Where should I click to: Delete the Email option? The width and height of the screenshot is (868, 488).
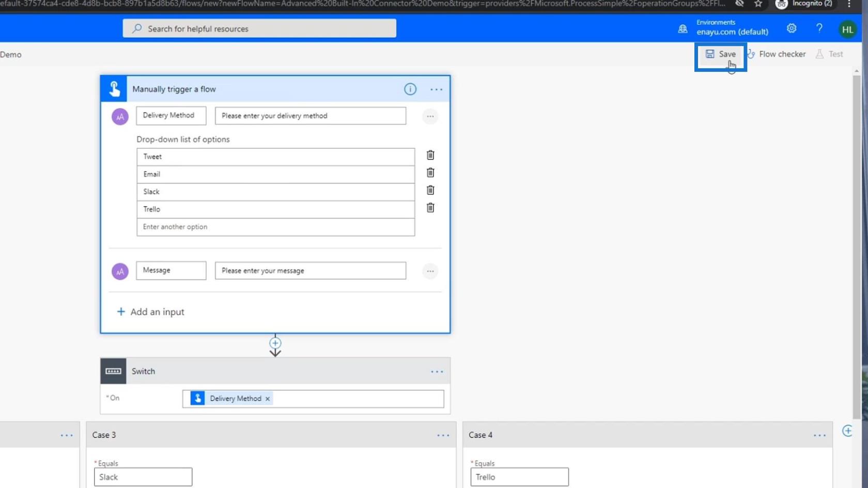pyautogui.click(x=430, y=172)
